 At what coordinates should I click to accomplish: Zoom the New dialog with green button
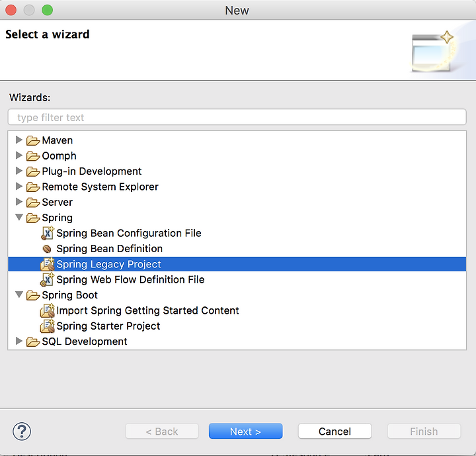[x=48, y=10]
